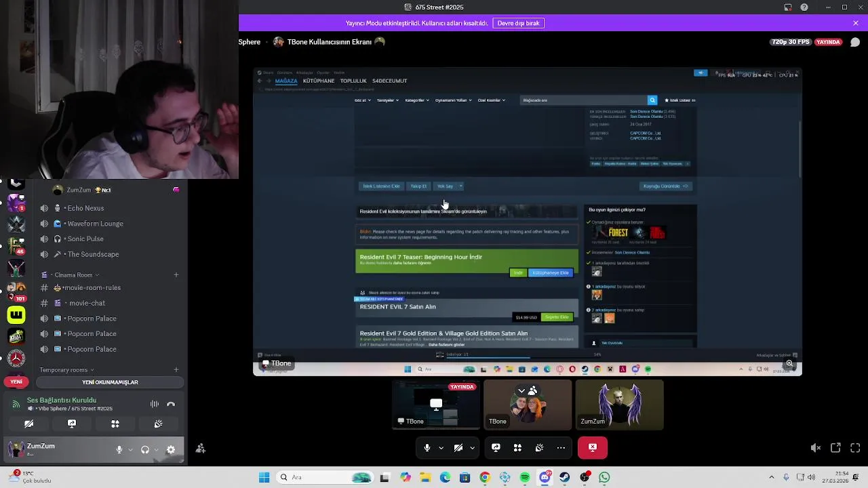Zoom stream with magnifier icon

pos(789,363)
